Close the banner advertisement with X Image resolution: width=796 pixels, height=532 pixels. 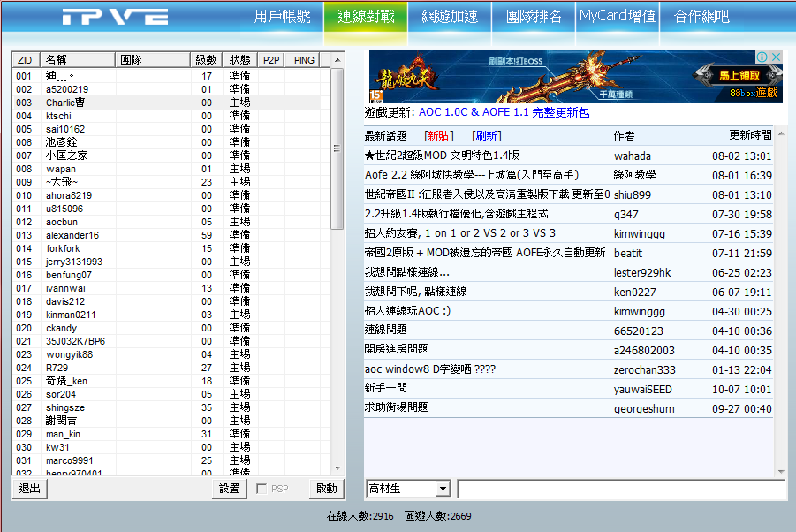point(777,57)
